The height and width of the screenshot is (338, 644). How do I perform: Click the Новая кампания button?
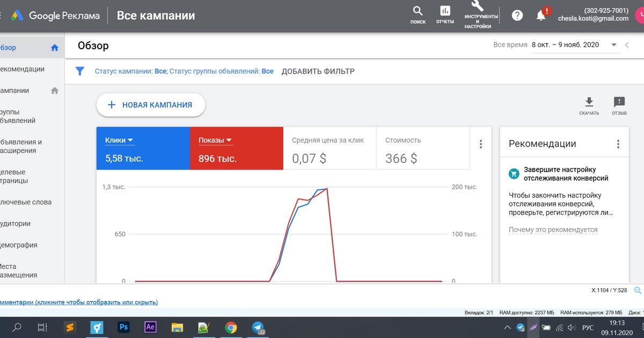(x=151, y=105)
